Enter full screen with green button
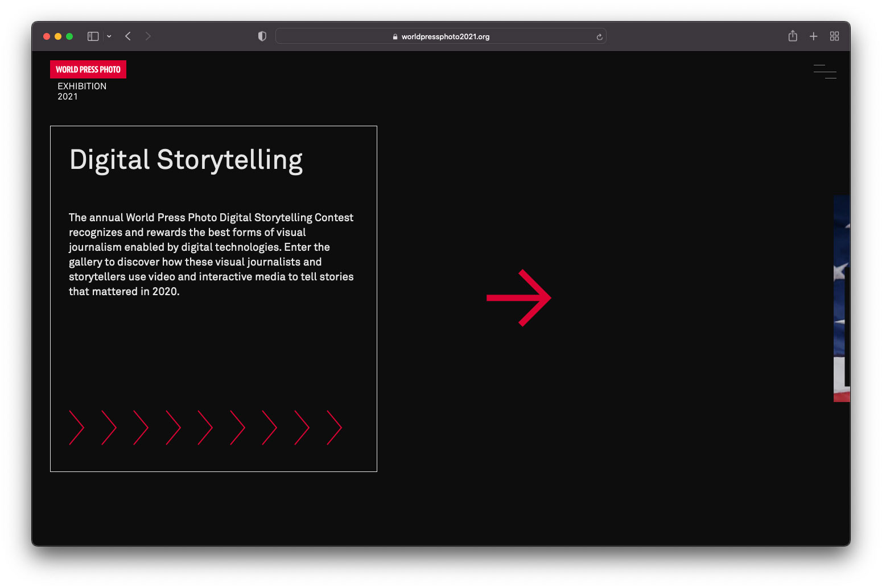This screenshot has width=882, height=588. tap(69, 36)
